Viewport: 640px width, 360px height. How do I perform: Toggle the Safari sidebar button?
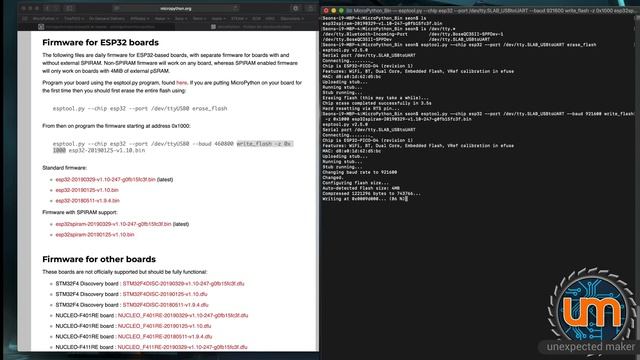pyautogui.click(x=69, y=8)
